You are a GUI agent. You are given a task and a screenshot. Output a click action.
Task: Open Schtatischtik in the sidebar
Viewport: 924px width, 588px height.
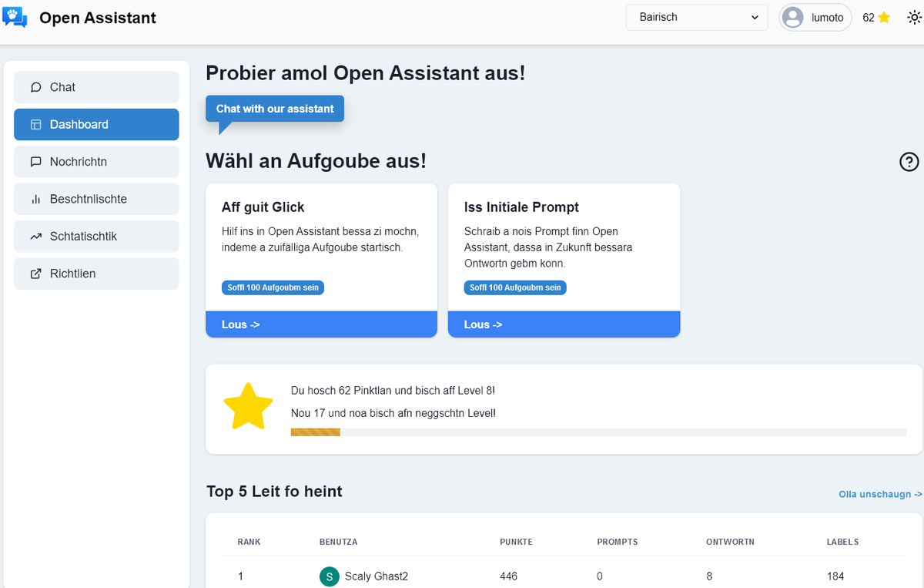[96, 237]
